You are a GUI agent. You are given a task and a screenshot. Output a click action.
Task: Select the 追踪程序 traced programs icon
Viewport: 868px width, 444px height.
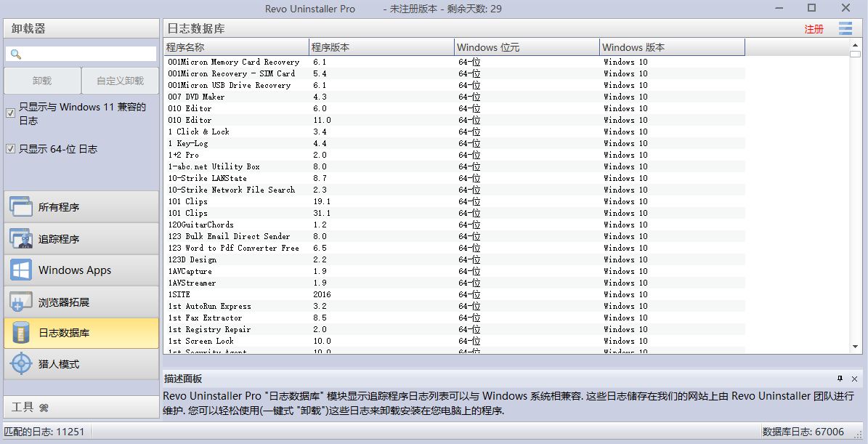click(x=21, y=239)
